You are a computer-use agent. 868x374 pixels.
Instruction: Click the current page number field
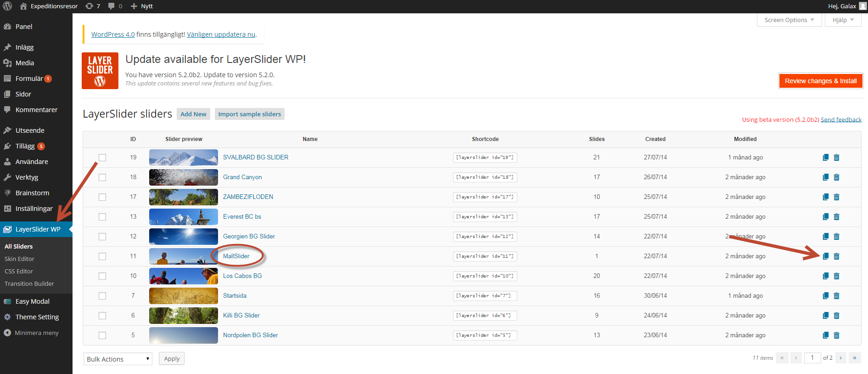pyautogui.click(x=812, y=357)
